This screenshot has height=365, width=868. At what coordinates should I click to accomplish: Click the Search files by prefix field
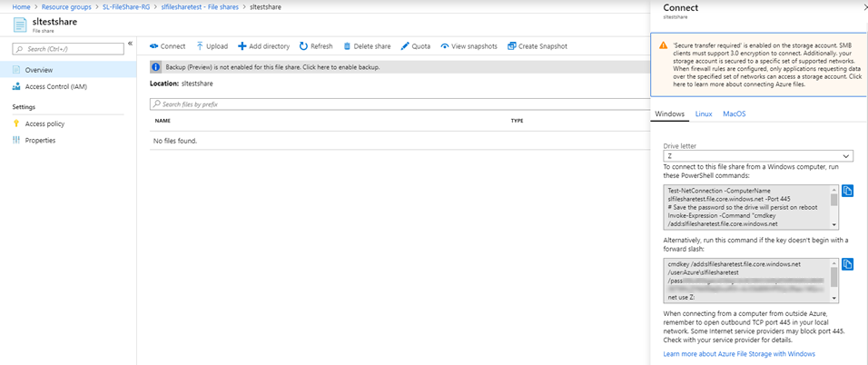(399, 104)
